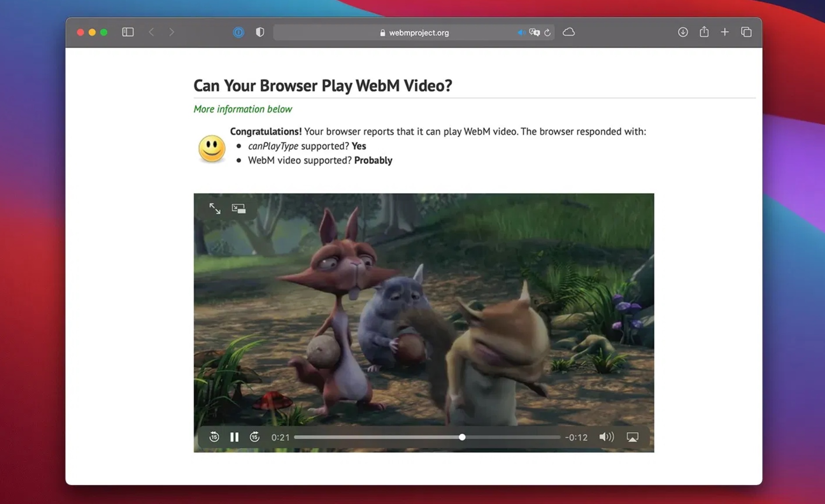Go back to previous page
Image resolution: width=825 pixels, height=504 pixels.
tap(151, 32)
